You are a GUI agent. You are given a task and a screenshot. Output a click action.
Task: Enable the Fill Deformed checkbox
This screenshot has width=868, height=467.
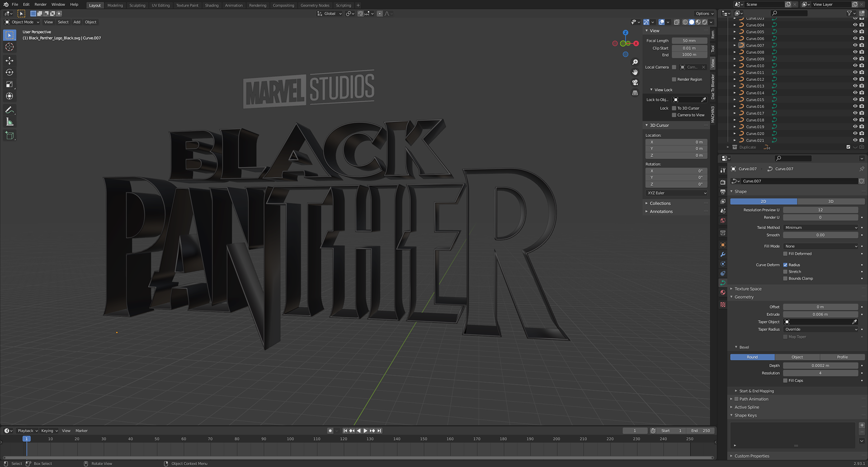tap(785, 254)
